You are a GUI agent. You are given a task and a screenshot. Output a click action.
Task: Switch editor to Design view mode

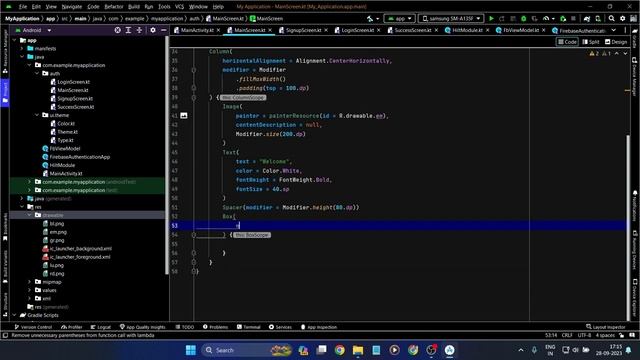point(616,42)
